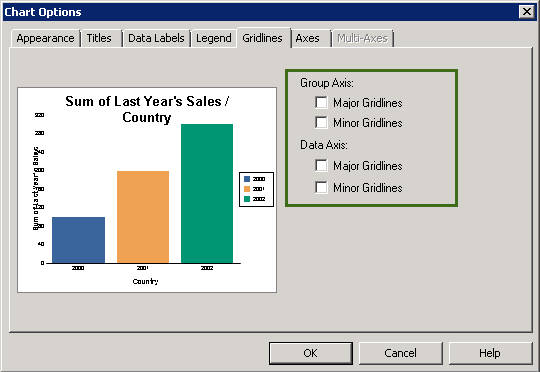Click the 'Data Axis:' label

324,145
